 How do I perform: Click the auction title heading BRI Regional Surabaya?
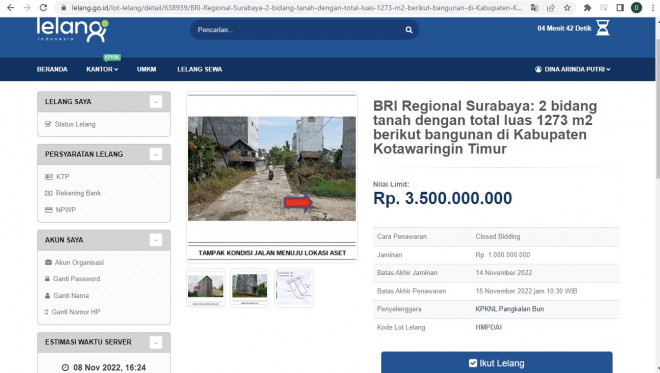click(x=485, y=127)
